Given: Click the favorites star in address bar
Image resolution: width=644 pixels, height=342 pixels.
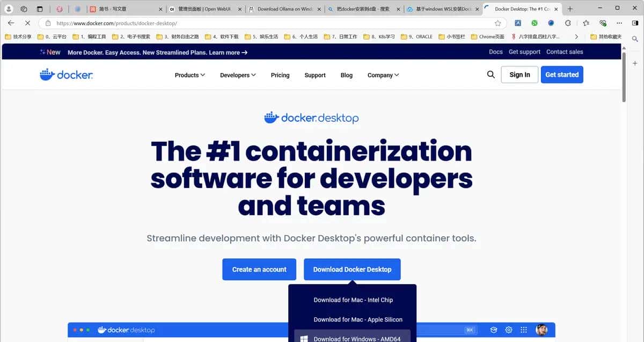Looking at the screenshot, I should click(497, 23).
